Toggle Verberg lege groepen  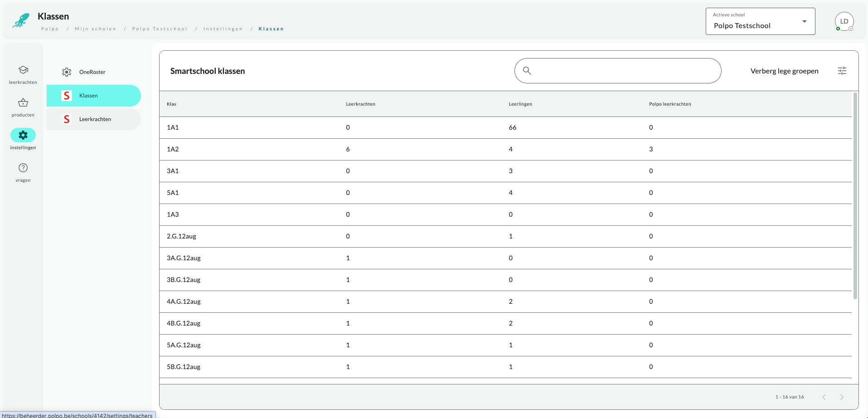(785, 71)
